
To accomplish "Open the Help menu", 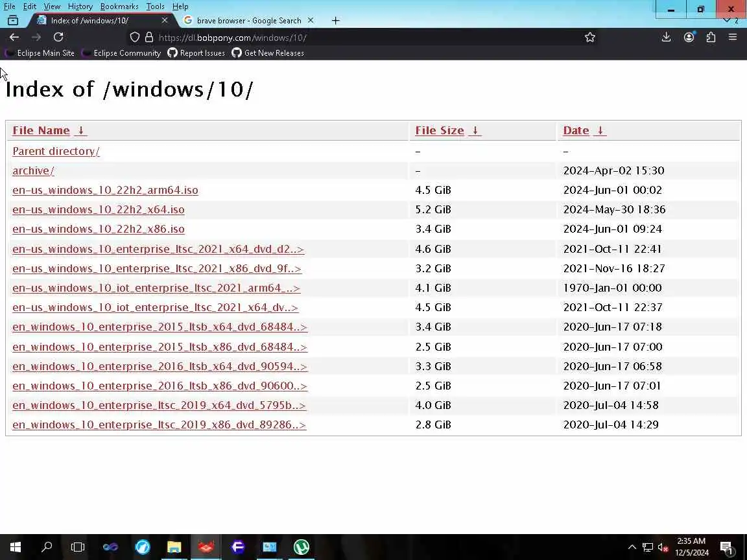I will [180, 6].
